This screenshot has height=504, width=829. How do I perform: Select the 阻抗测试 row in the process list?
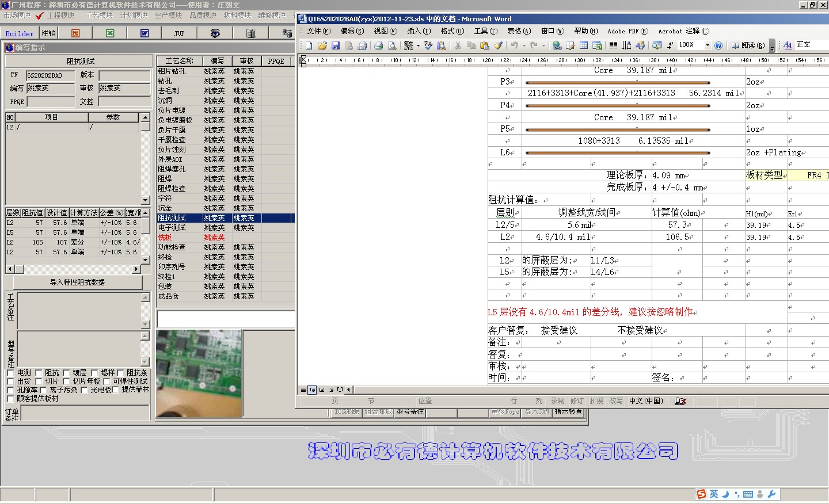(x=225, y=218)
